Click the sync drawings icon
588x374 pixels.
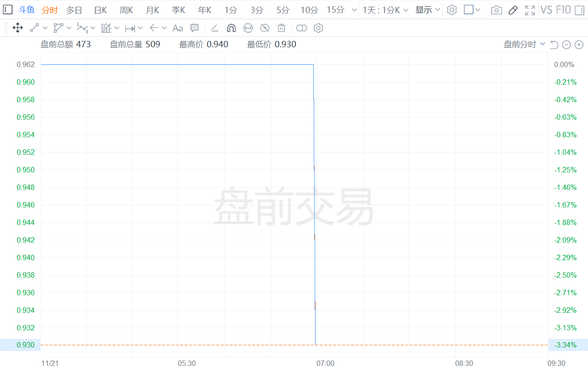248,28
